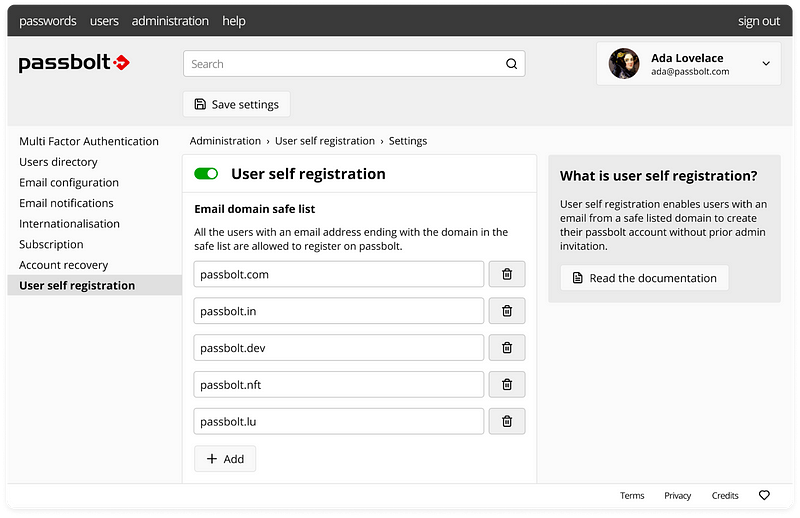Delete the passbolt.lu domain row
This screenshot has height=518, width=800.
[x=507, y=421]
